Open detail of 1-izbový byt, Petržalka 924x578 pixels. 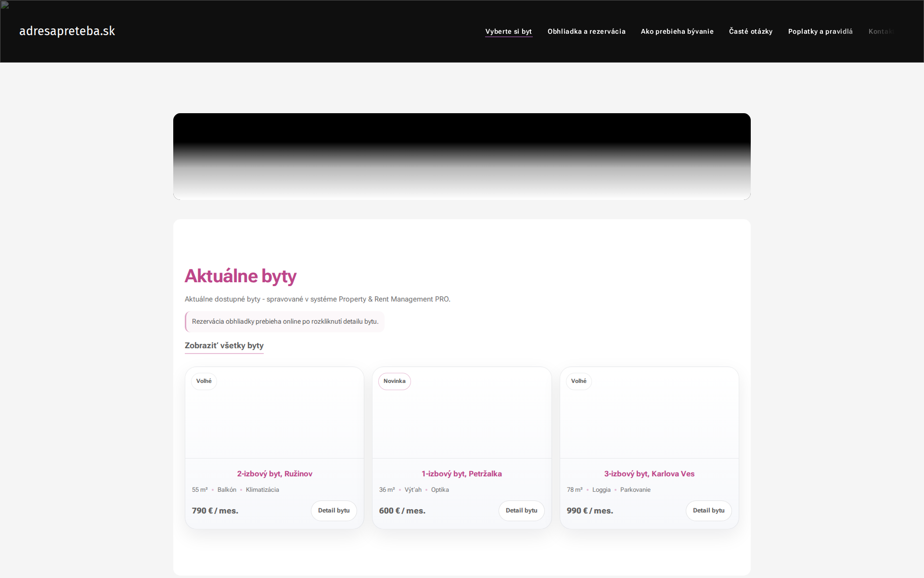coord(462,473)
